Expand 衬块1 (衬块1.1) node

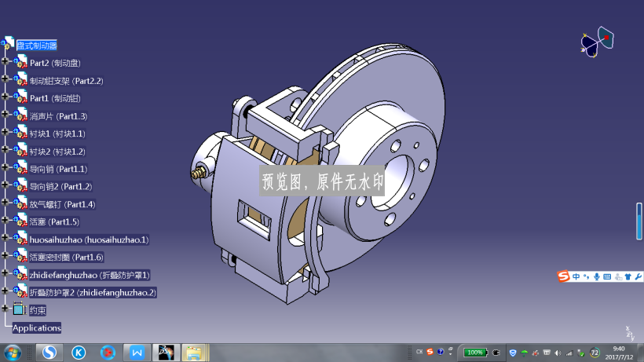point(5,132)
